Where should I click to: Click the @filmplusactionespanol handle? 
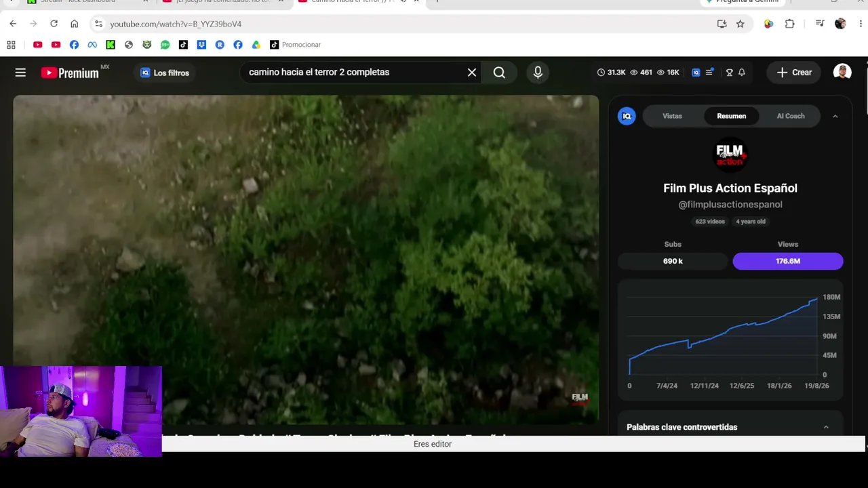[x=730, y=205]
